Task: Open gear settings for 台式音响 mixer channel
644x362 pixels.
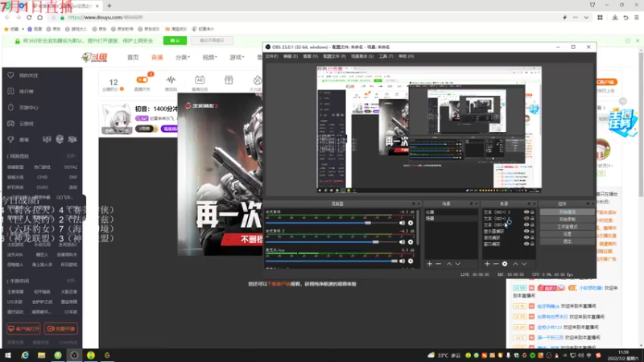Action: click(411, 223)
